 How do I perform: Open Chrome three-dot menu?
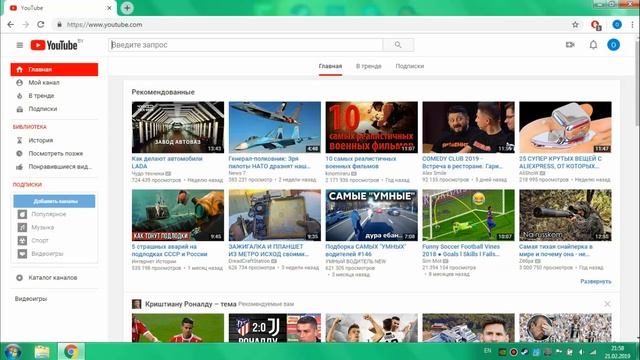(632, 24)
